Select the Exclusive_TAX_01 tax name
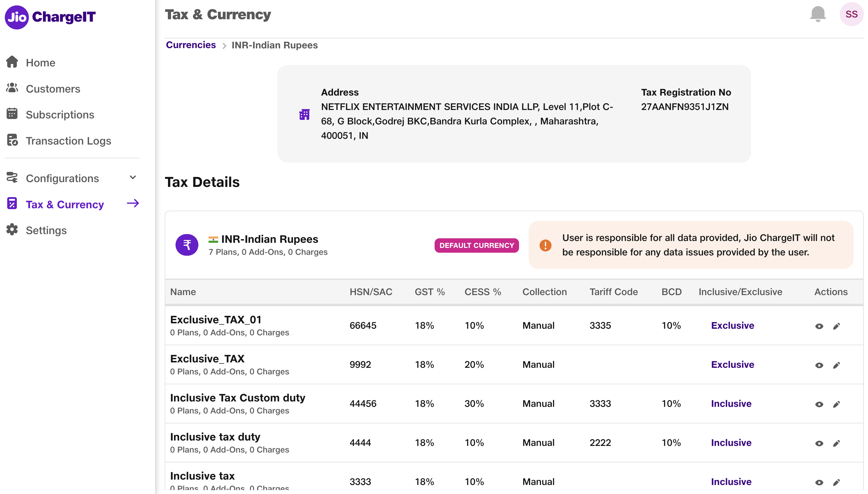 [216, 320]
